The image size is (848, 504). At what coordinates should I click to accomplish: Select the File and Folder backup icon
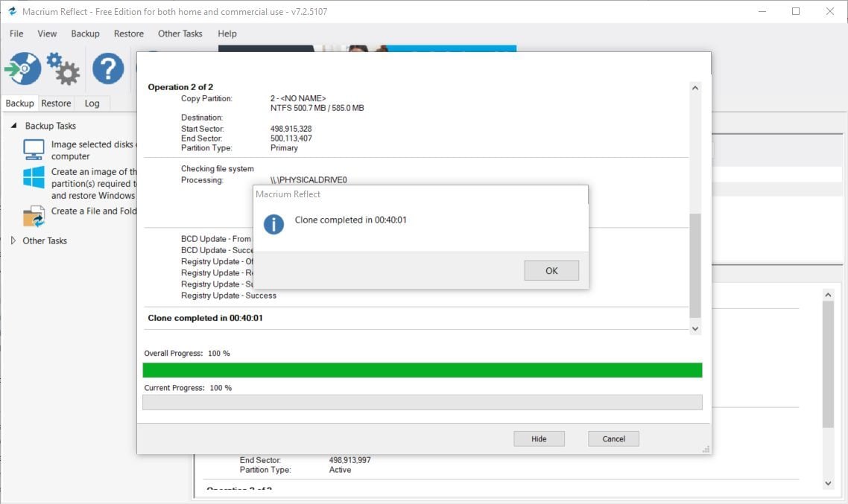(x=34, y=216)
